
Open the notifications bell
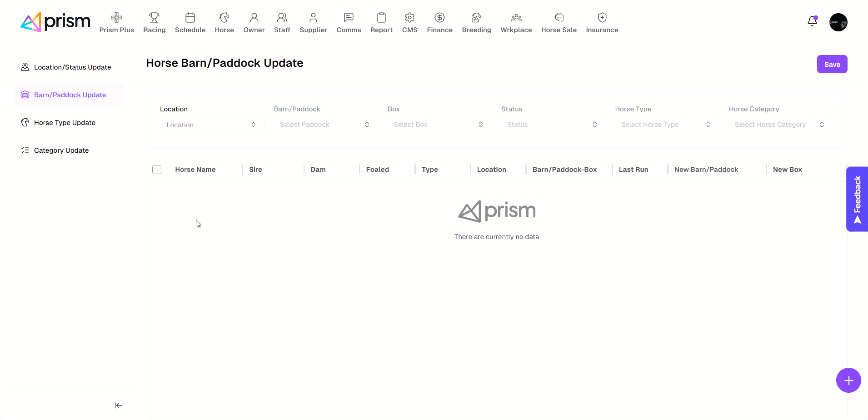[x=812, y=21]
